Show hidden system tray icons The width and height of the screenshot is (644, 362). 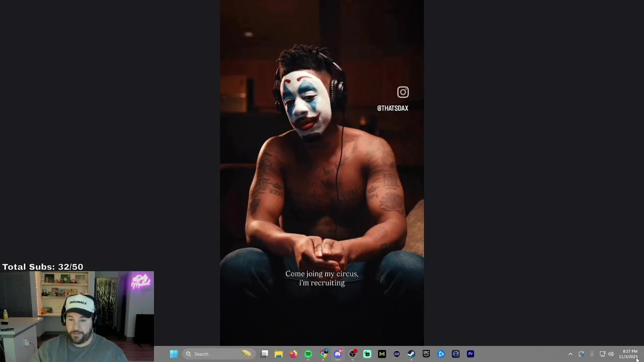570,354
